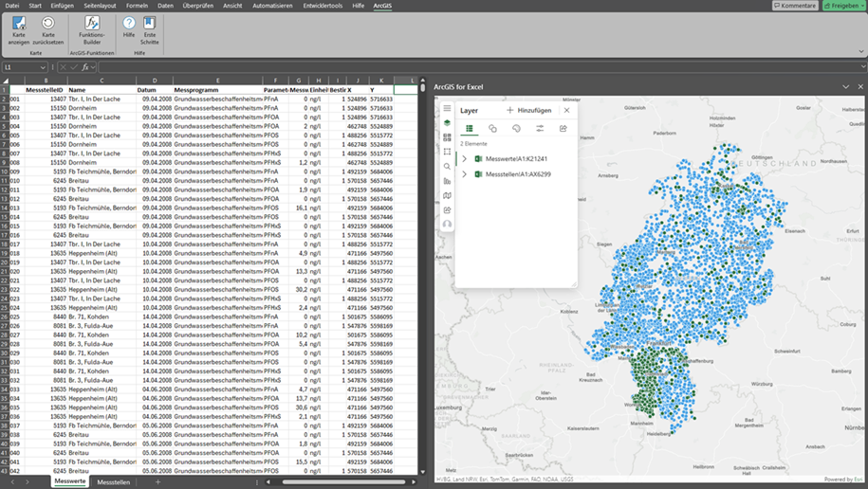Click the share icon in map sidebar

tap(448, 209)
